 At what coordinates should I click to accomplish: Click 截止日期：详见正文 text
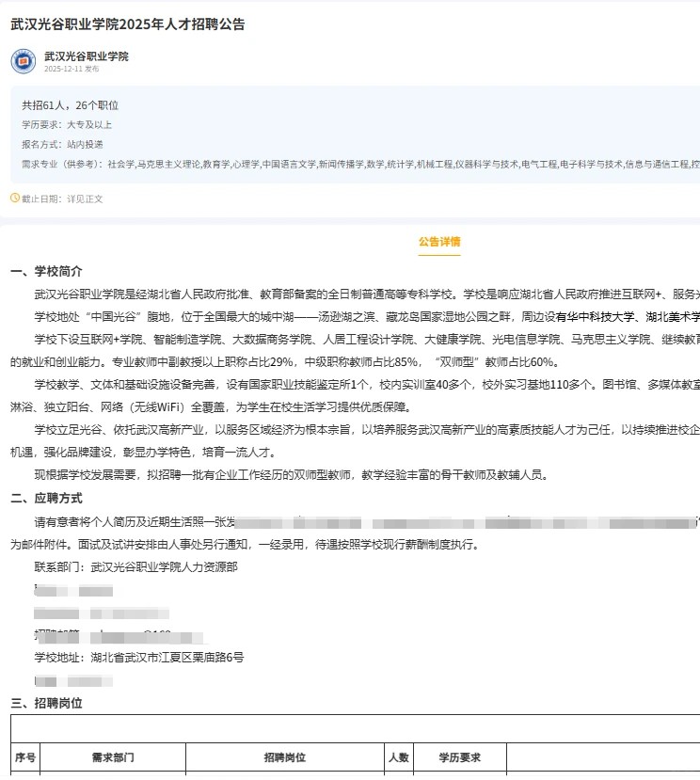[x=62, y=199]
